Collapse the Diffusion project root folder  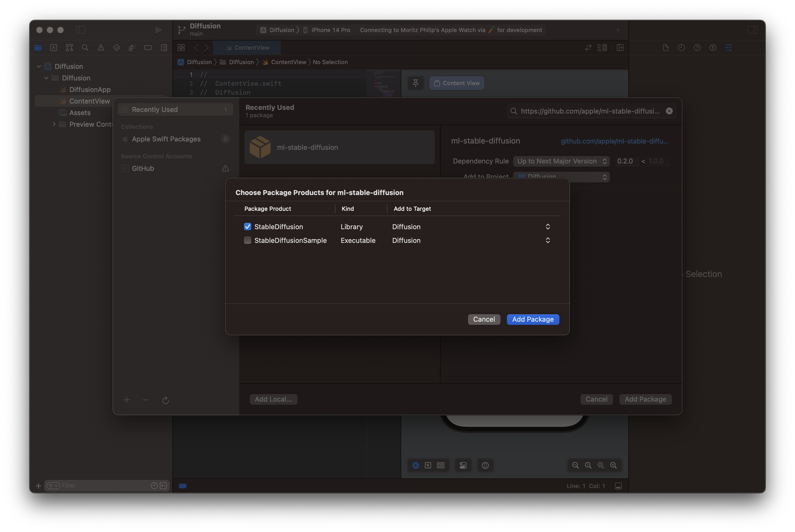[x=39, y=67]
